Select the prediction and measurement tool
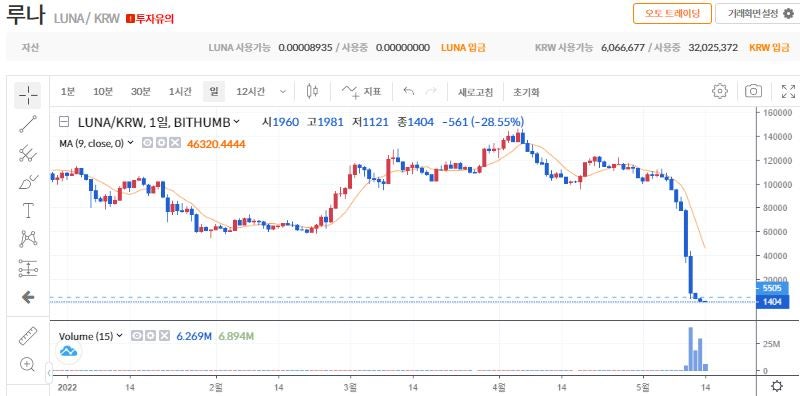Viewport: 800px width, 396px height. pyautogui.click(x=28, y=268)
